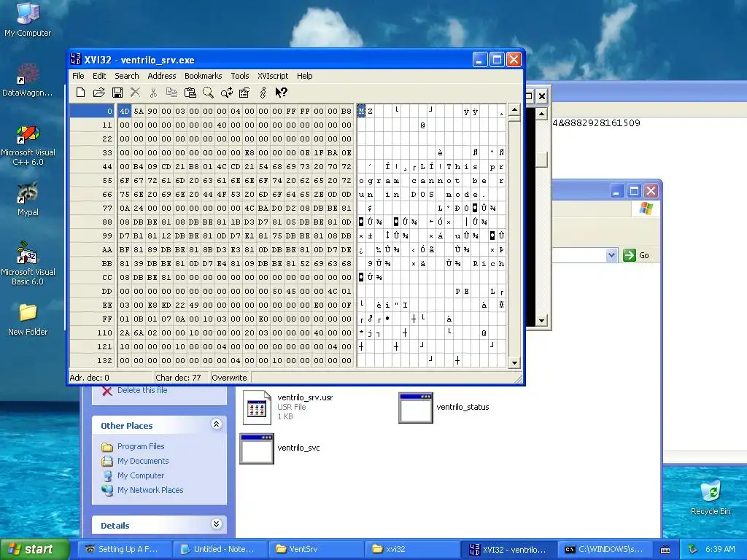Select hex byte 90 in the first row
The height and width of the screenshot is (560, 747).
pyautogui.click(x=152, y=111)
